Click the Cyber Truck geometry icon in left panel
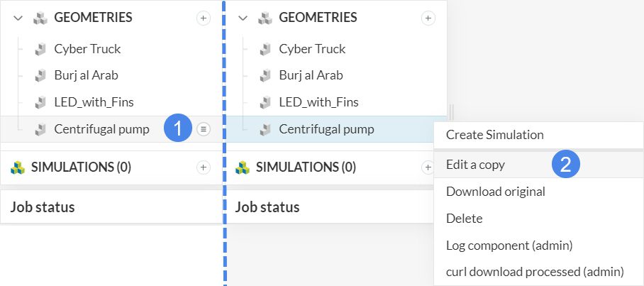644x286 pixels. pos(40,49)
